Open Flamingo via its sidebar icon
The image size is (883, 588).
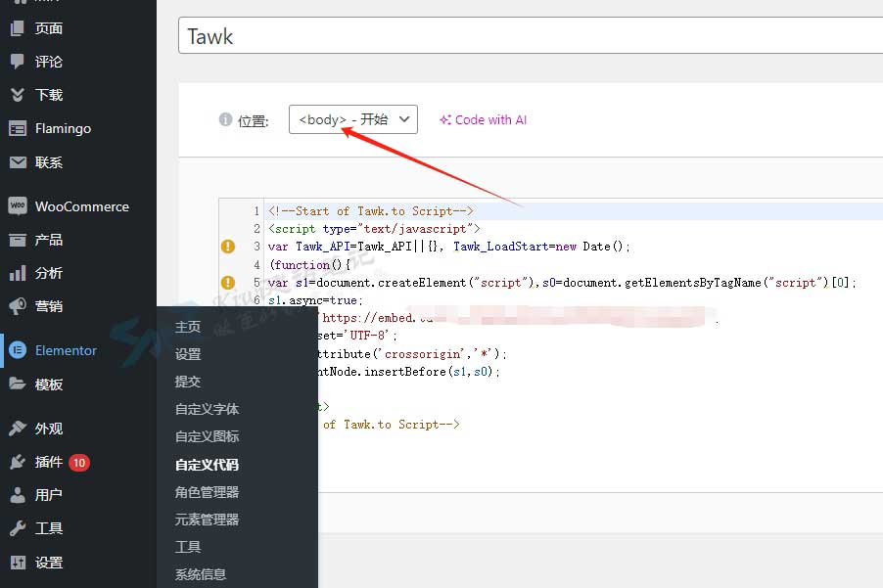pyautogui.click(x=17, y=128)
